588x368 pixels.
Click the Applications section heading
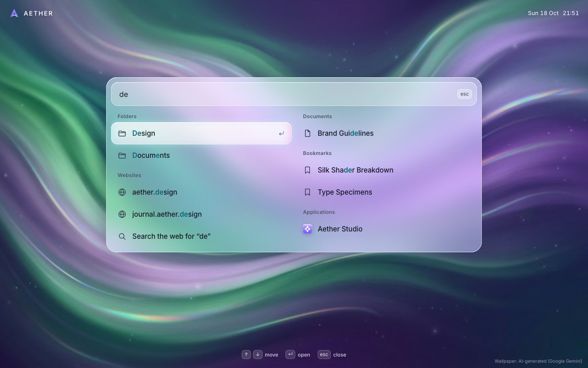click(319, 212)
